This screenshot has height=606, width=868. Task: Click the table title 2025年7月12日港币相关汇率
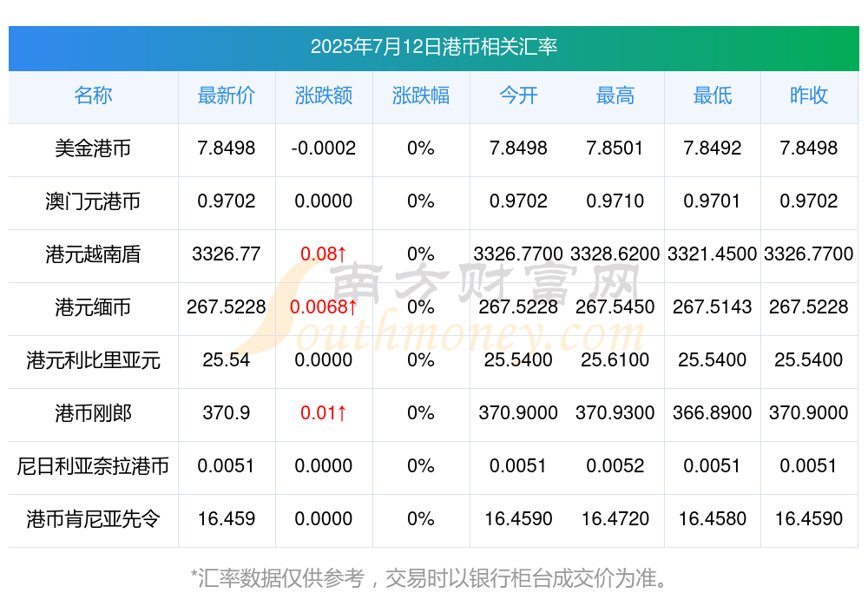(433, 47)
